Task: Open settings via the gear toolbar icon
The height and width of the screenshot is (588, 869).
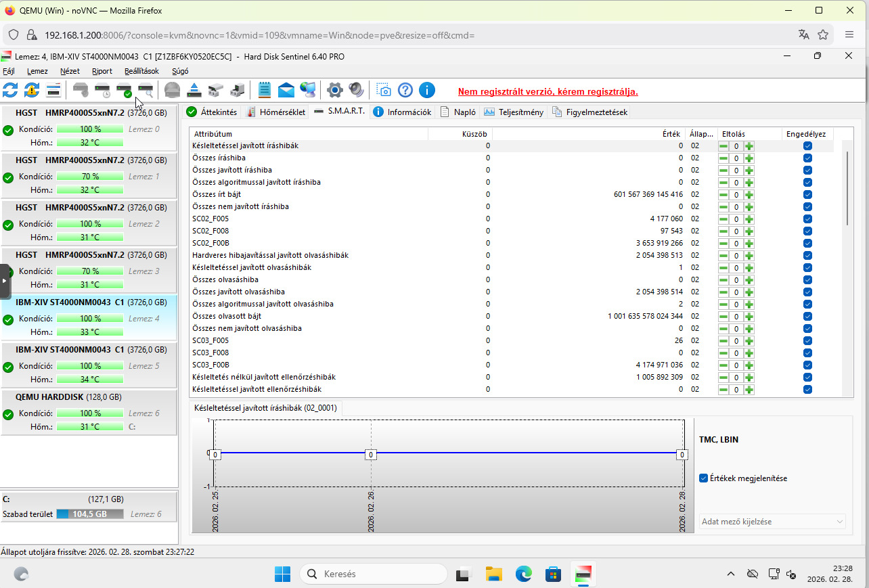Action: click(334, 90)
